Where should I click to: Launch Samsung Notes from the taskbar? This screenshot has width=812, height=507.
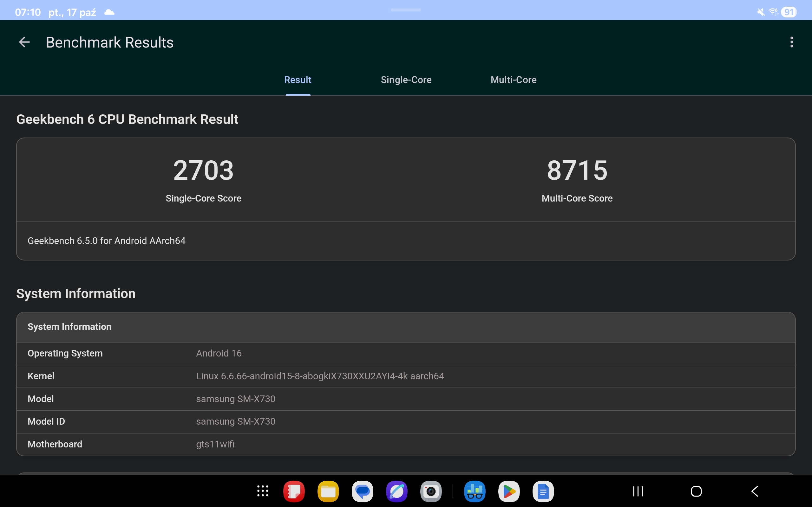pyautogui.click(x=294, y=491)
